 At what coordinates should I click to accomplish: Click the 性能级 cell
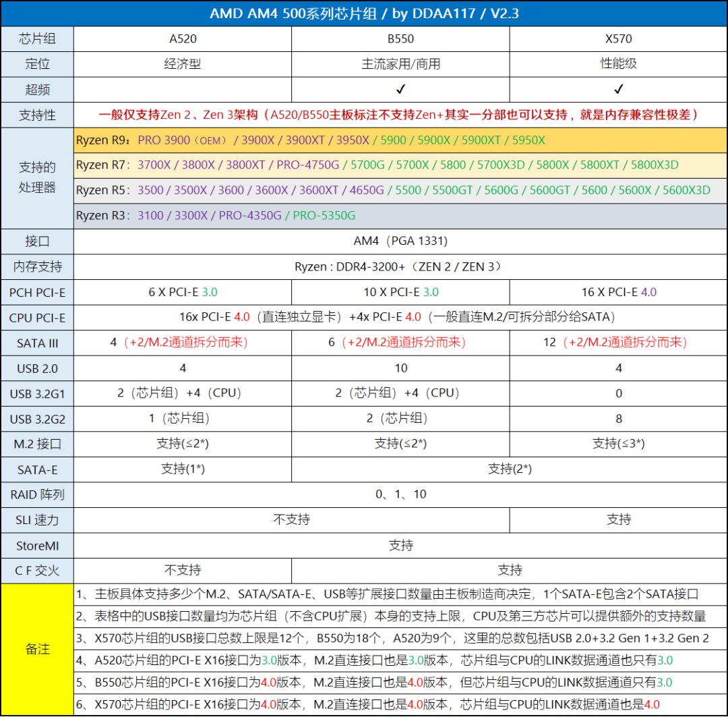click(618, 64)
